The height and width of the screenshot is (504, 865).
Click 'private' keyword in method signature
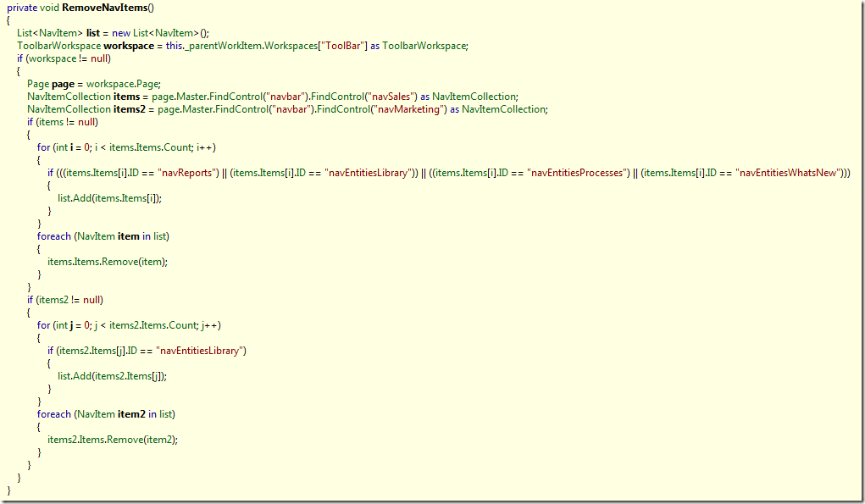(x=22, y=8)
